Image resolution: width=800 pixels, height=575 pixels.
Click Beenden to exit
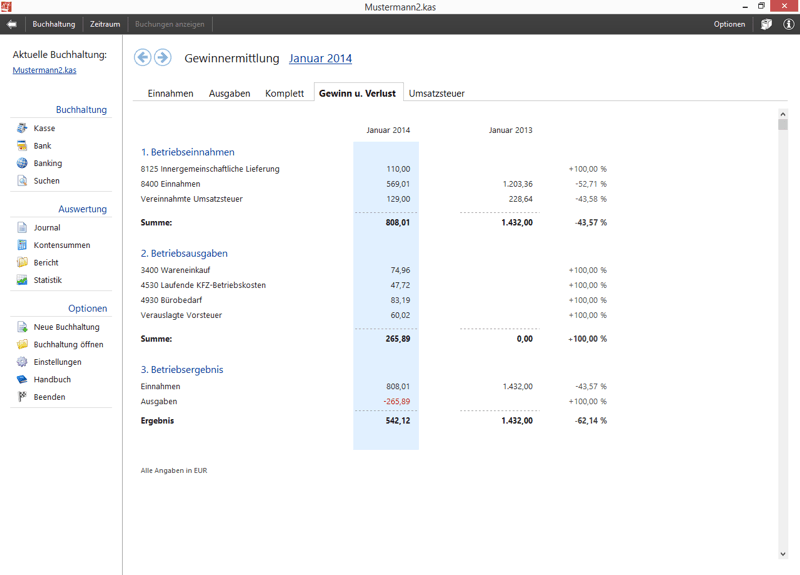pos(49,396)
